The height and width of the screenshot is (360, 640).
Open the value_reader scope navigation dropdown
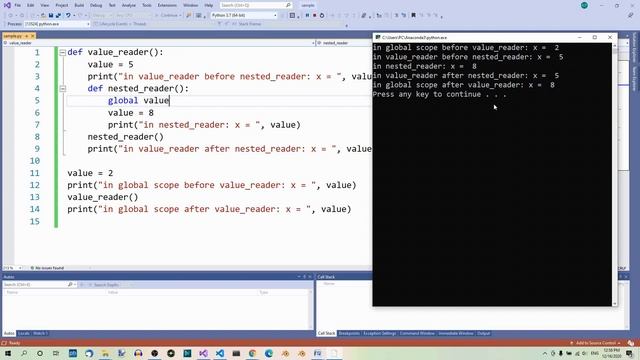159,43
